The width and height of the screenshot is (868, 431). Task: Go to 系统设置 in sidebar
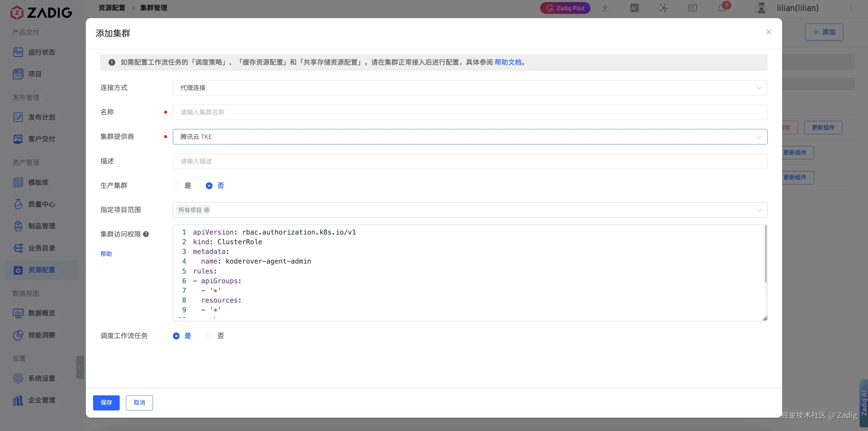point(41,378)
